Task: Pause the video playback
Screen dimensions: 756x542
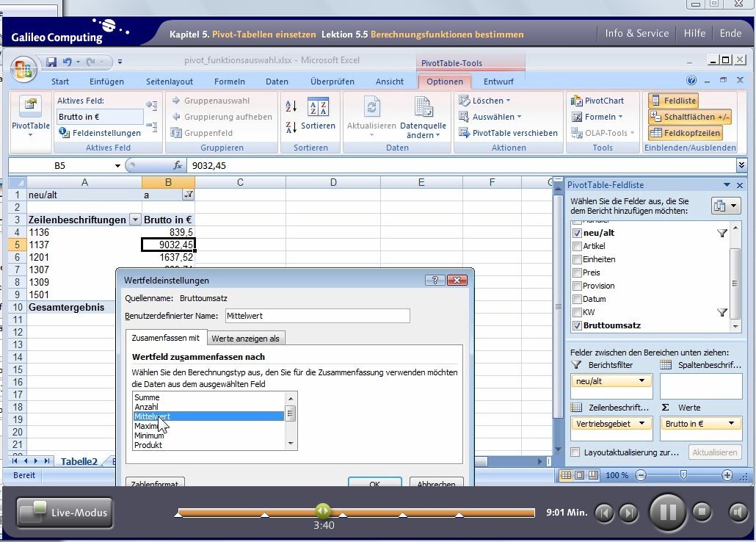Action: [x=668, y=512]
